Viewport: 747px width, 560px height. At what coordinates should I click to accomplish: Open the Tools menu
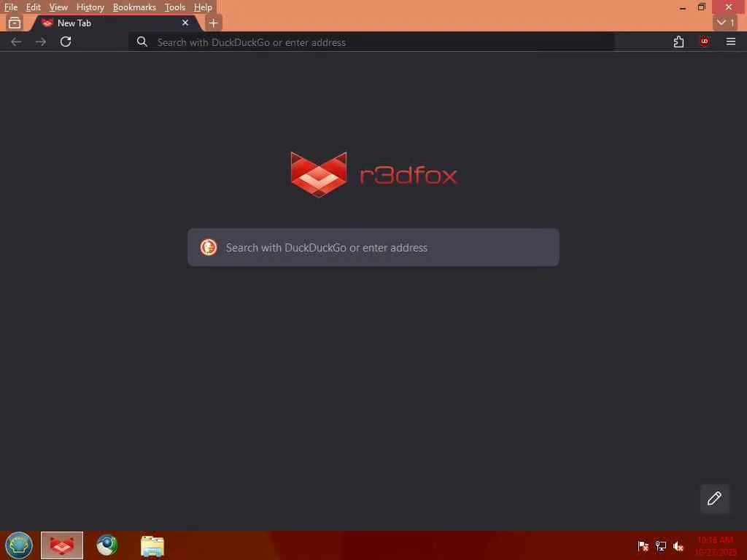pos(174,7)
